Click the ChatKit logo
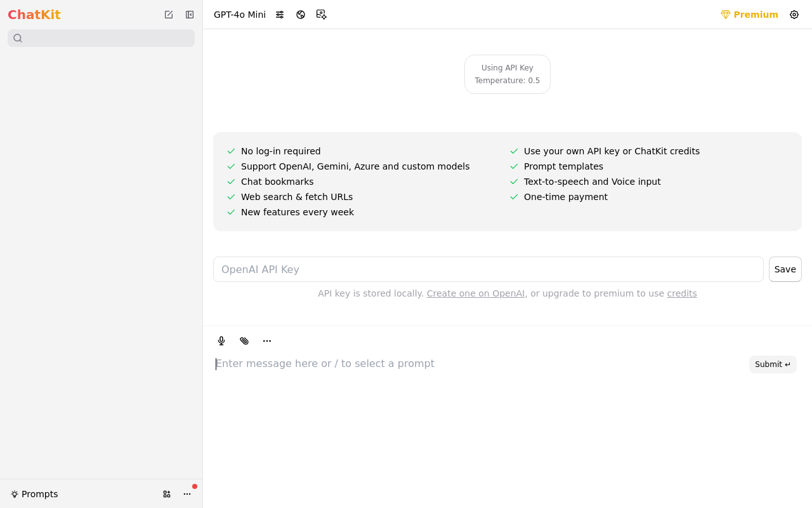Screen dimensions: 812x508 34,15
